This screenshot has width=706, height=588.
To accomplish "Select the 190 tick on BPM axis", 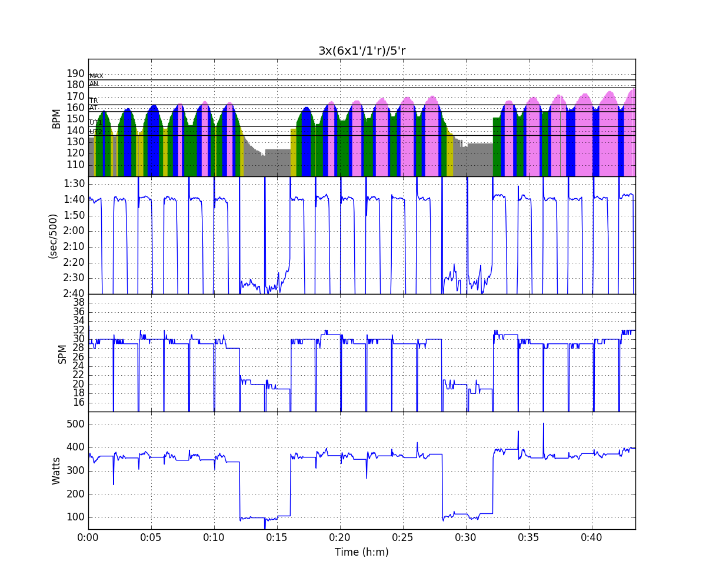I will click(x=75, y=73).
